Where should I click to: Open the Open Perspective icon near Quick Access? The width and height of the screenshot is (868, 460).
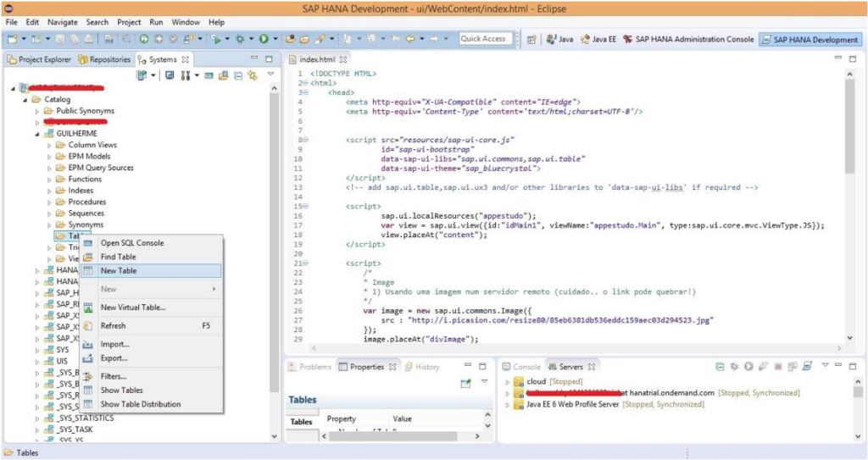(531, 39)
